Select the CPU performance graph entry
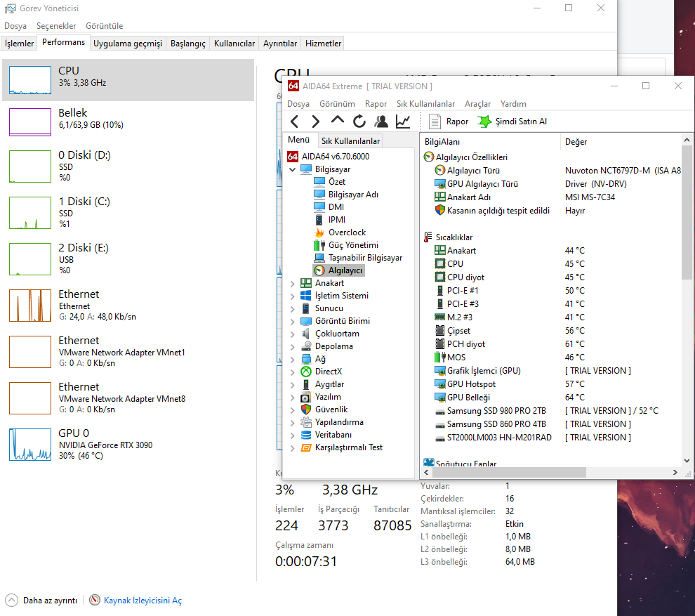Screen dimensions: 695x616 tap(128, 80)
